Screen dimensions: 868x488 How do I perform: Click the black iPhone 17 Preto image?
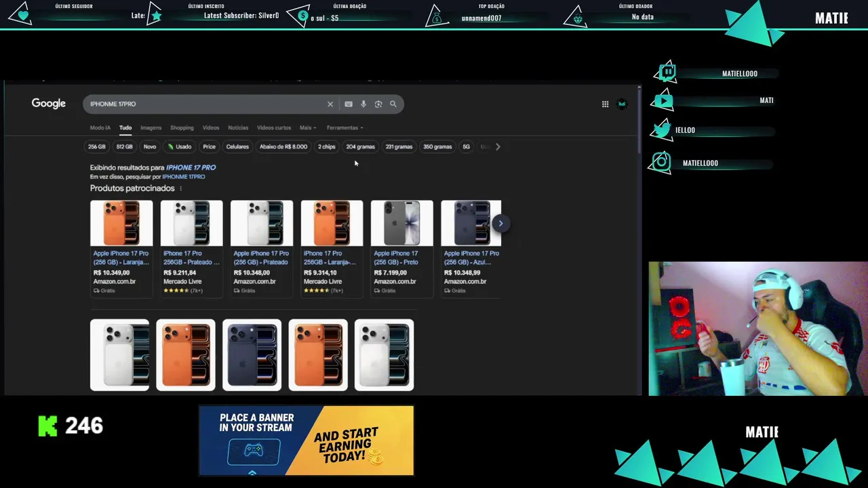(x=401, y=223)
